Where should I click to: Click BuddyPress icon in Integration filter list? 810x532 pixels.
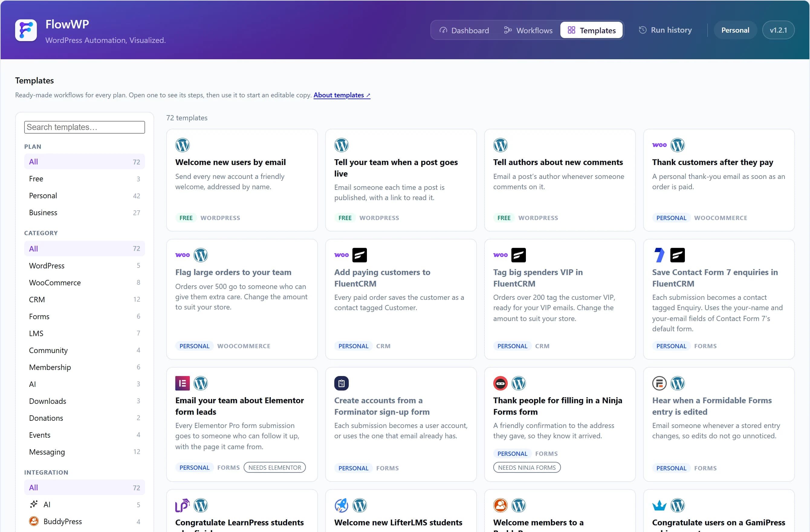(34, 521)
